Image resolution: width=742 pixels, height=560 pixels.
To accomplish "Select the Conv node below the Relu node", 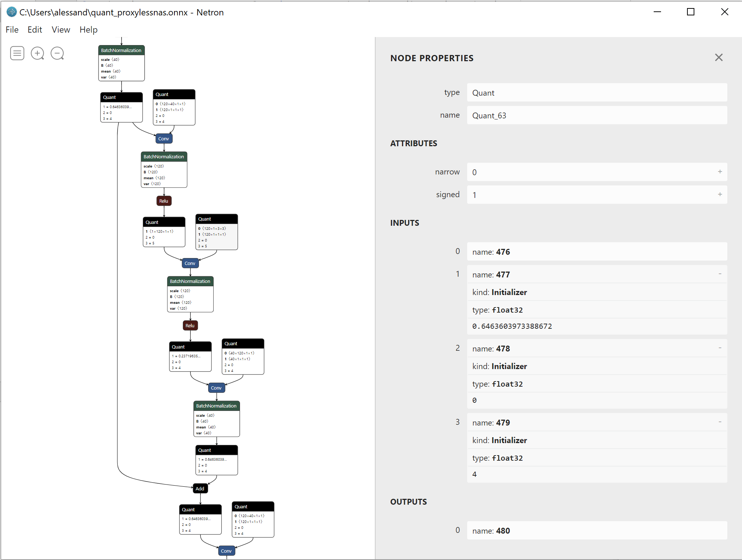I will (190, 263).
